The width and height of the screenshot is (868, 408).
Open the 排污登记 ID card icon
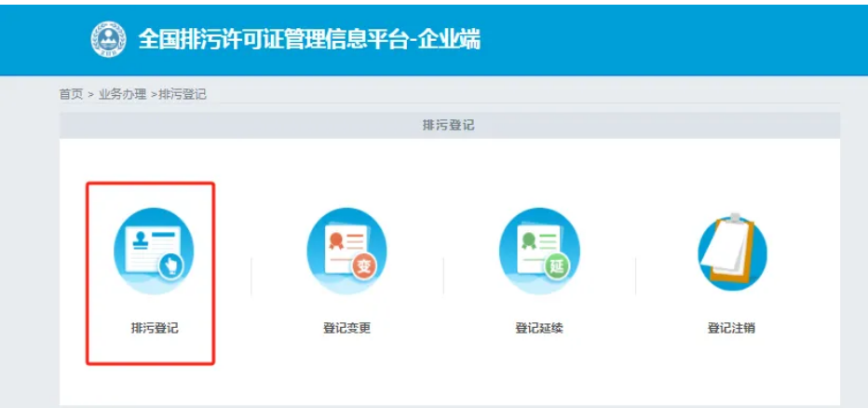154,248
